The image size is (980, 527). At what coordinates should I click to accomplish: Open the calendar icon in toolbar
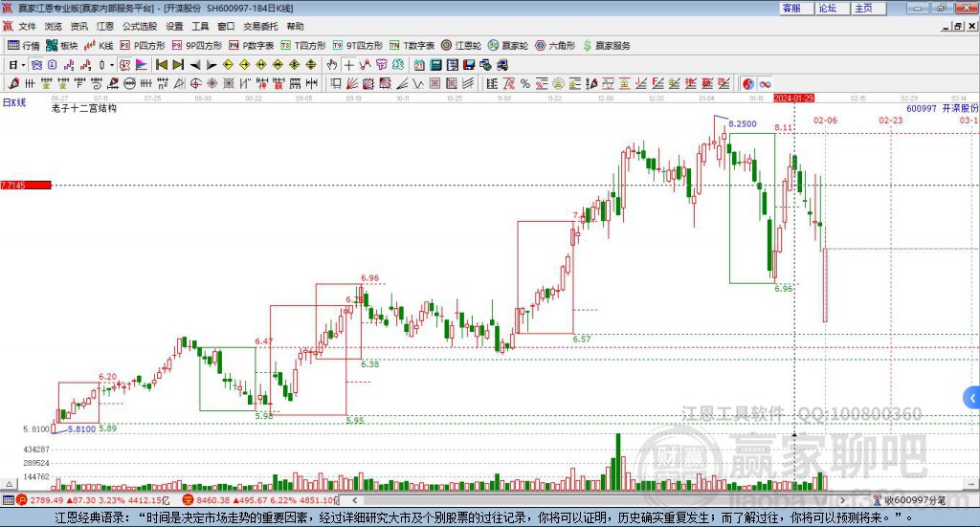coord(419,65)
